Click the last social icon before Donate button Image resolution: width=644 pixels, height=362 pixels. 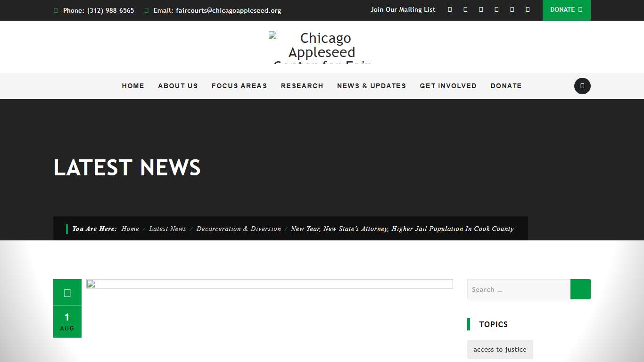[x=527, y=9]
